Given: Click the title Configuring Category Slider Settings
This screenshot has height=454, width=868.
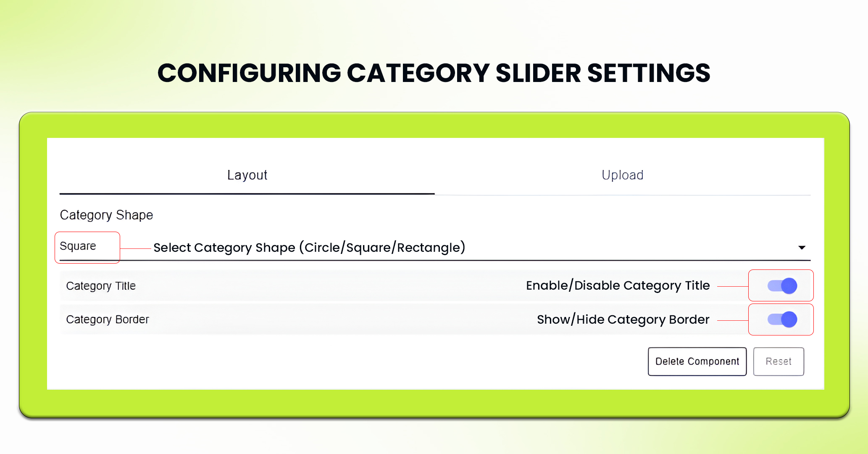Looking at the screenshot, I should pos(434,72).
